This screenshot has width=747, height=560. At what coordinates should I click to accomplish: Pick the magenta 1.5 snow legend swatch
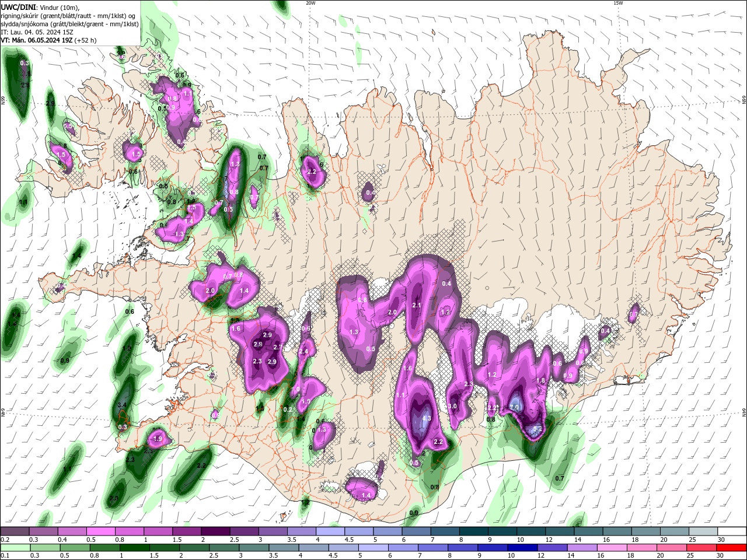[x=187, y=531]
